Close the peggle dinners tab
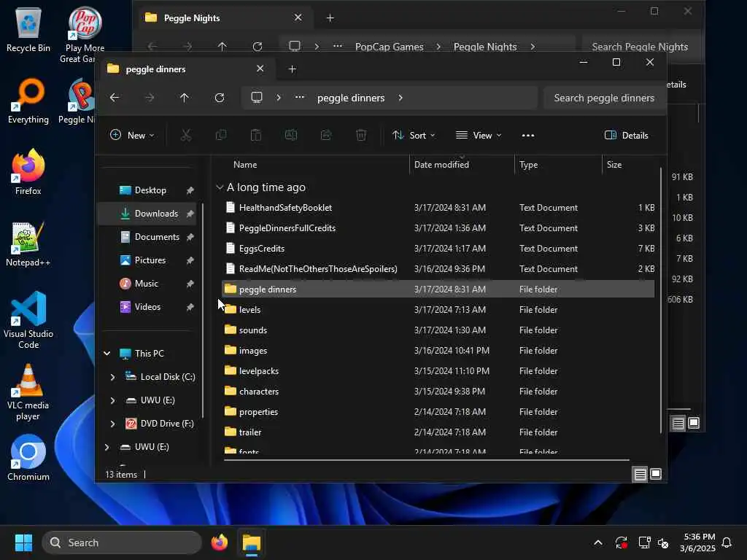Image resolution: width=747 pixels, height=560 pixels. (x=260, y=69)
